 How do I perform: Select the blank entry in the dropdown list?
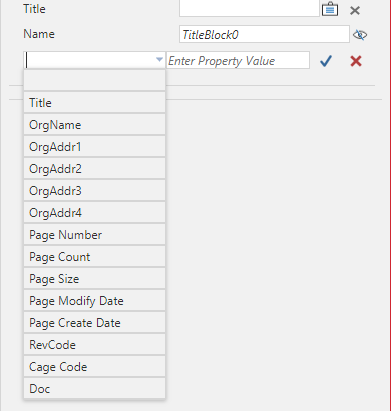[95, 80]
